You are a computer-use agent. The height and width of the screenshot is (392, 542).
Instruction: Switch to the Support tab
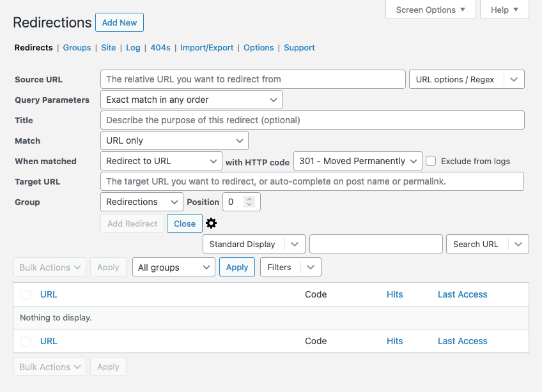pos(299,47)
